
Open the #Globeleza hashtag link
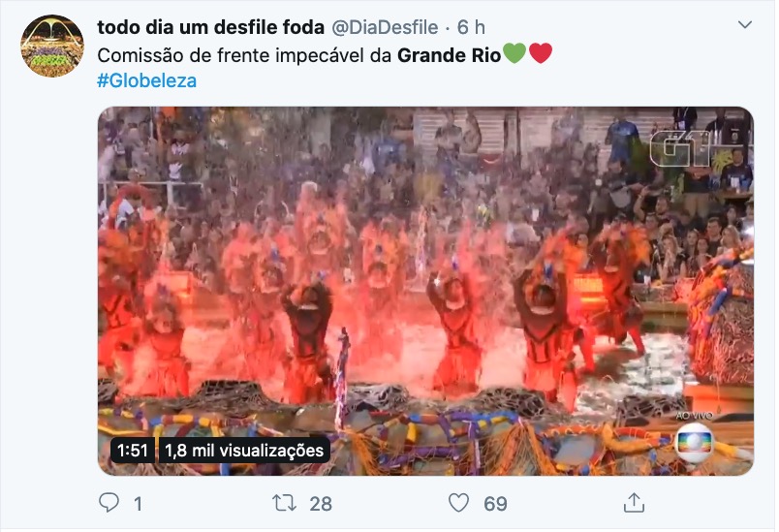click(x=147, y=80)
